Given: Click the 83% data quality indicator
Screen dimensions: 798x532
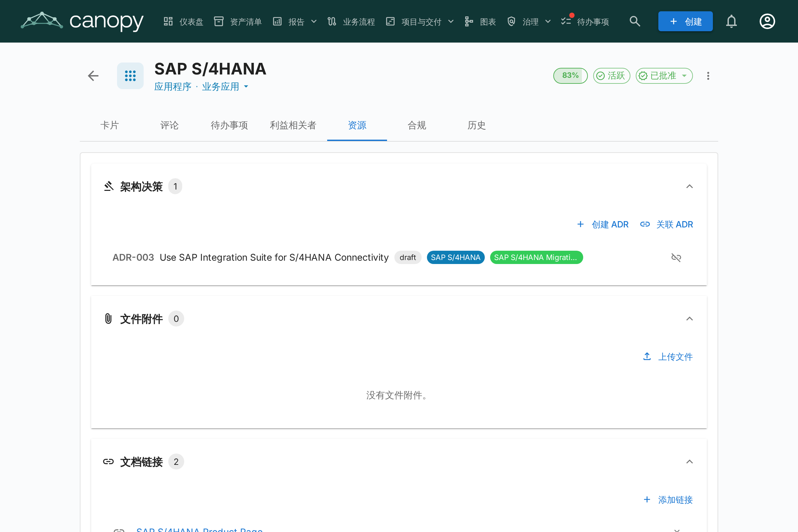Looking at the screenshot, I should (570, 76).
